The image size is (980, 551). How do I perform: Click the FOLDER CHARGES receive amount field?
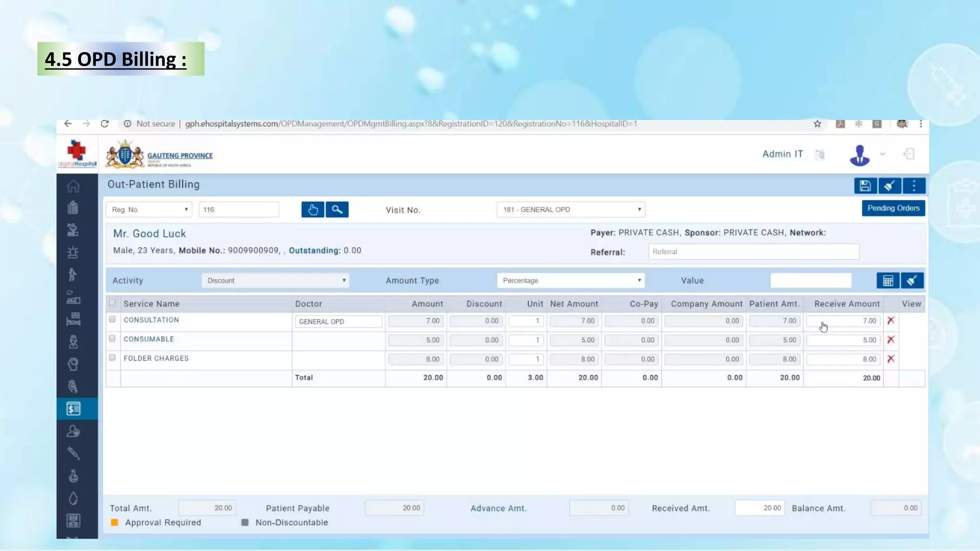pos(843,359)
